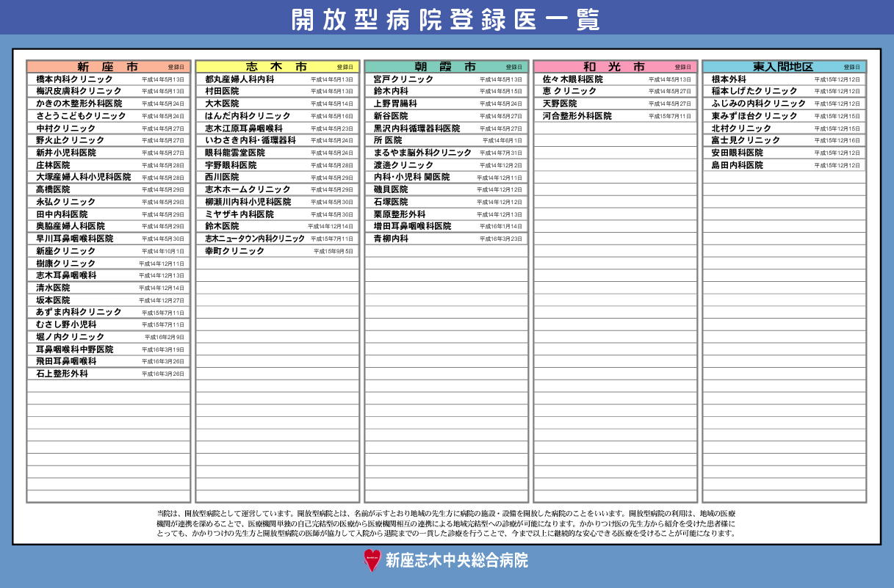Click the まるやま脳外科クリニック entry
The height and width of the screenshot is (588, 894).
coord(446,153)
